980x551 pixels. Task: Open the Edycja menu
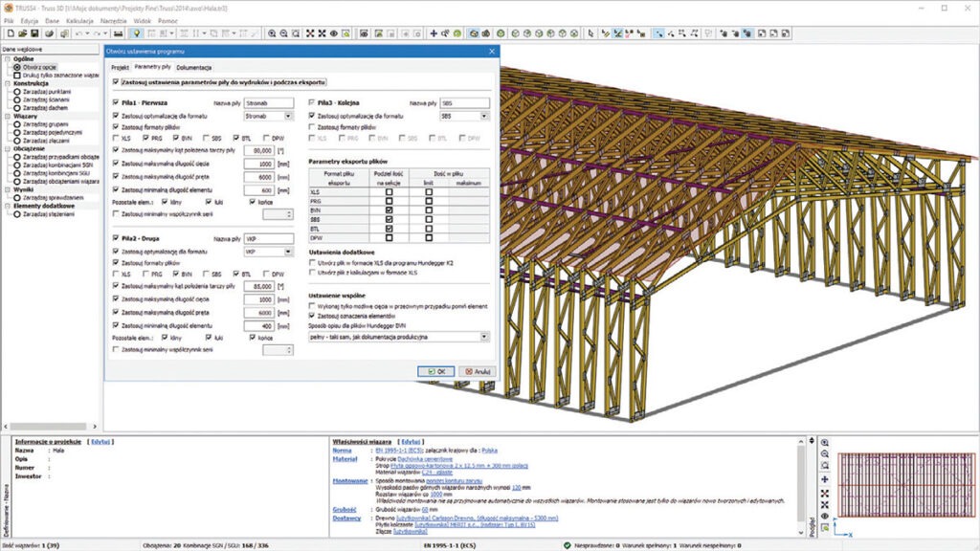coord(30,21)
